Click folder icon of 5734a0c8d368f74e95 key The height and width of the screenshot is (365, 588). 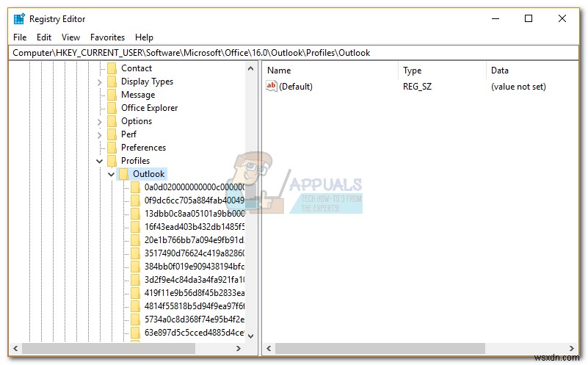click(135, 319)
